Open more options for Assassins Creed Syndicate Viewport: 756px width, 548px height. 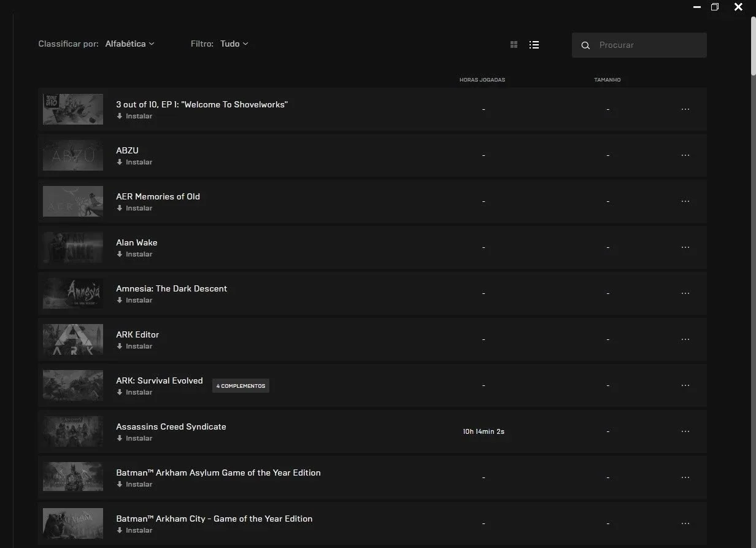(685, 431)
